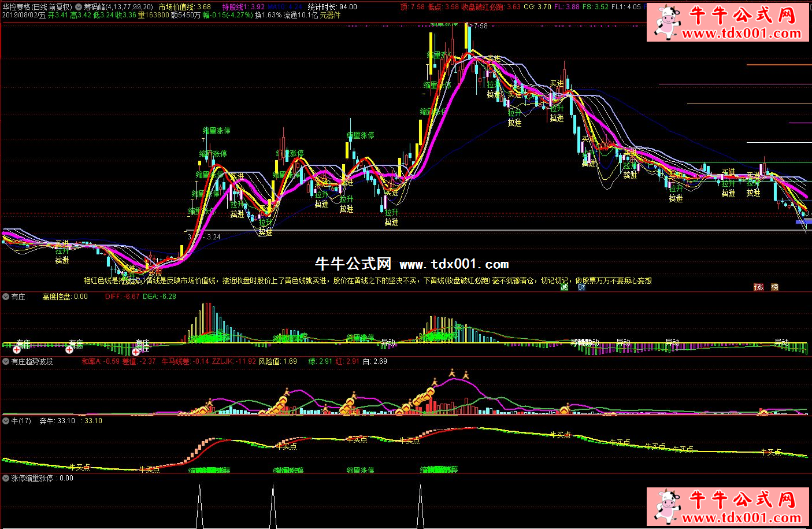
Task: Click the 7.58 high price label on chart
Action: coord(480,26)
